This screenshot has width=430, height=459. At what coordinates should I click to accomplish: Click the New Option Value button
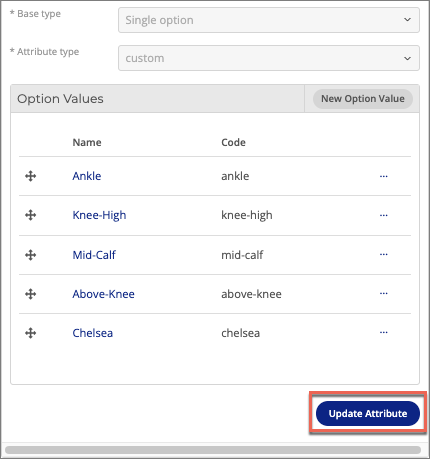tap(363, 99)
